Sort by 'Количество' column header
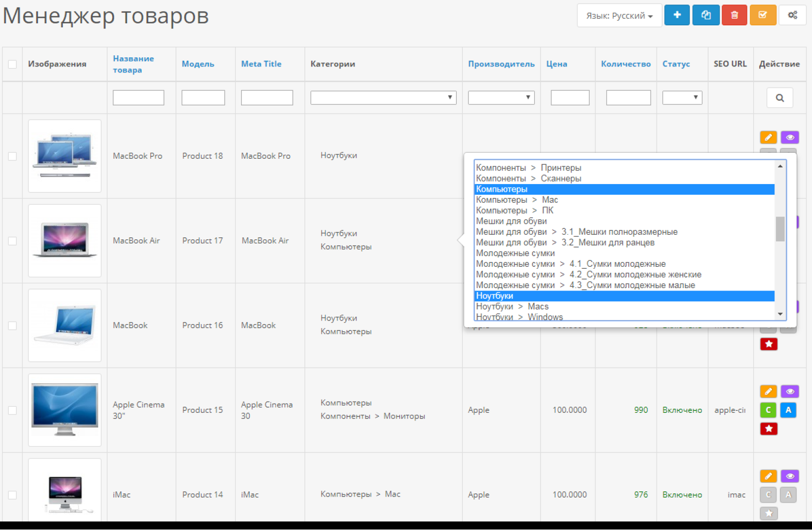 pyautogui.click(x=626, y=64)
